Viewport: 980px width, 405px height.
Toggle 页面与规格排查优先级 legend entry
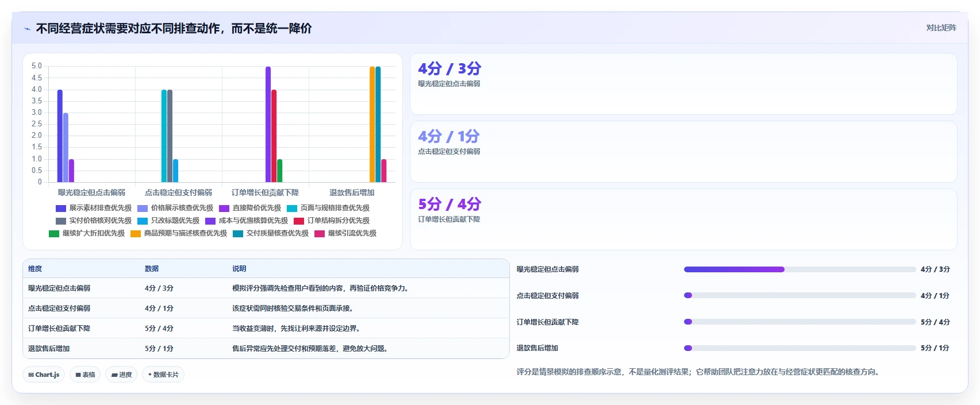pos(328,208)
